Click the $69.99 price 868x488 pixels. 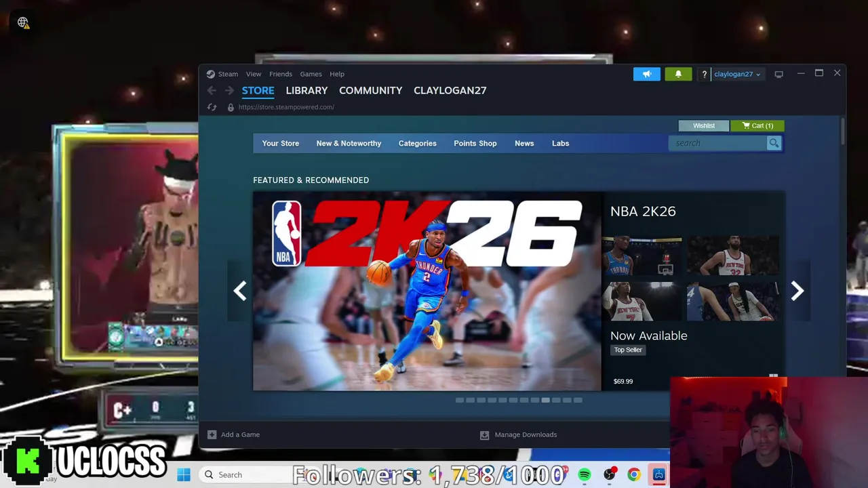[623, 382]
